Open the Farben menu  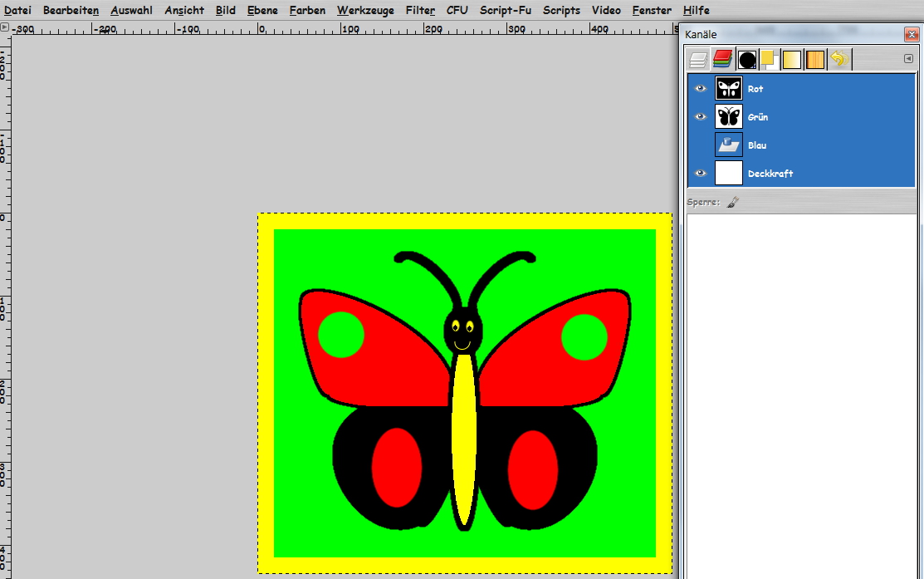tap(307, 11)
